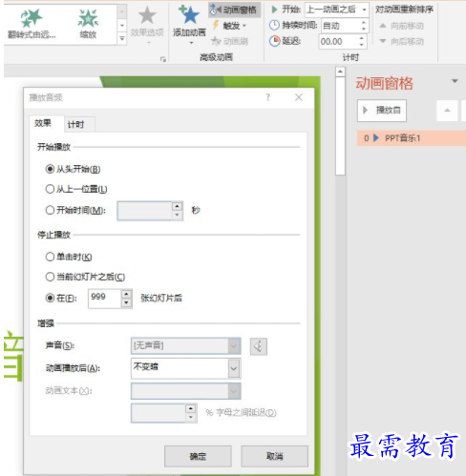Click 确定 to confirm audio settings
Image resolution: width=466 pixels, height=476 pixels.
coord(198,456)
